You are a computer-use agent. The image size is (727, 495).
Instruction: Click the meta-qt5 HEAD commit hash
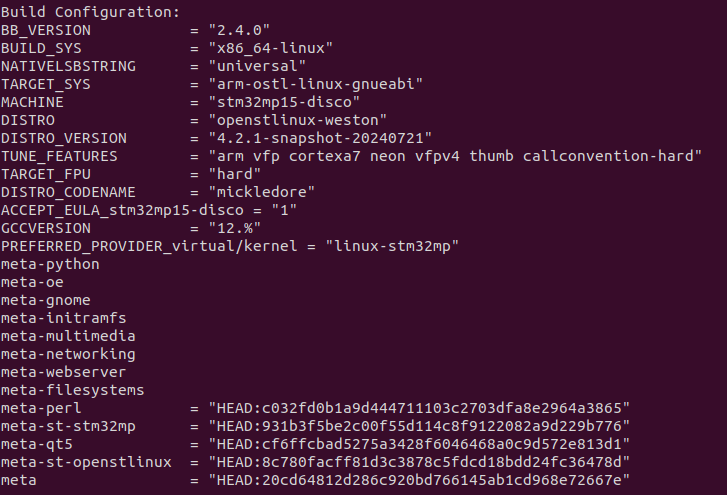[x=418, y=444]
